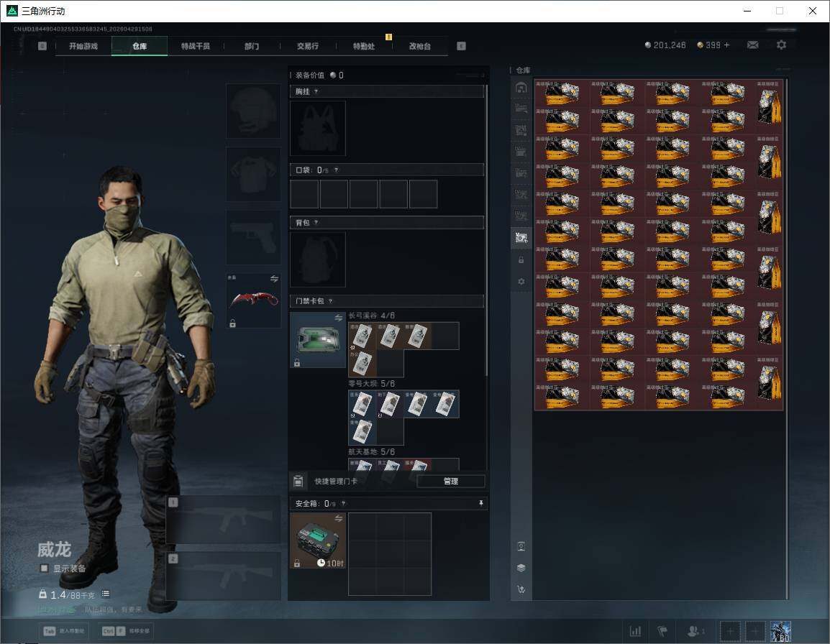The height and width of the screenshot is (644, 830).
Task: Open warehouse sidebar gear settings icon
Action: pos(521,282)
